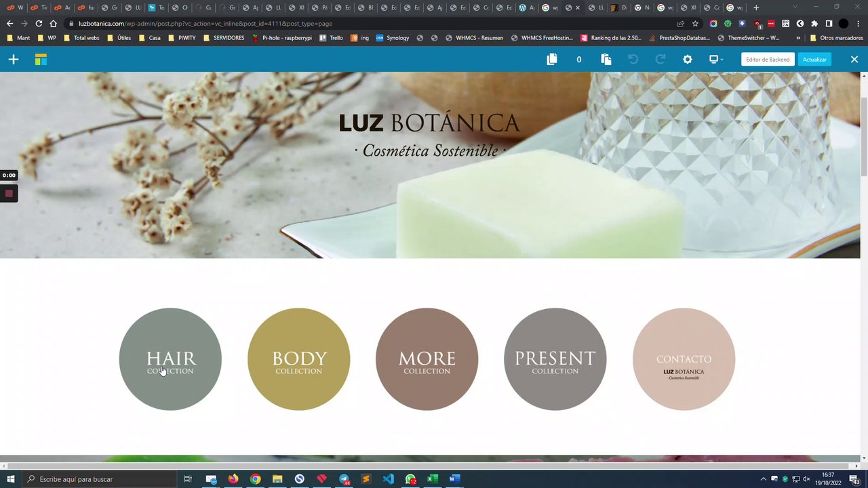Screen dimensions: 868x488
Task: Open WHMCS - Resumen bookmark
Action: click(475, 38)
